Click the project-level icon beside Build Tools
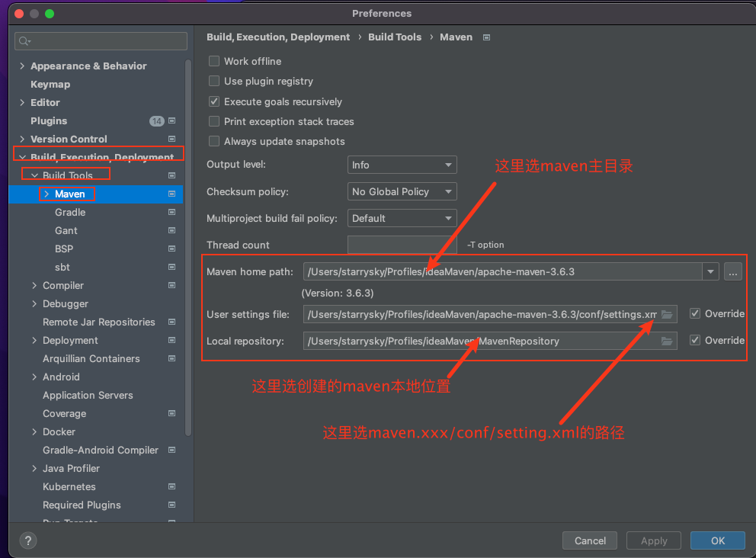Screen dimensions: 756x558 click(x=171, y=175)
